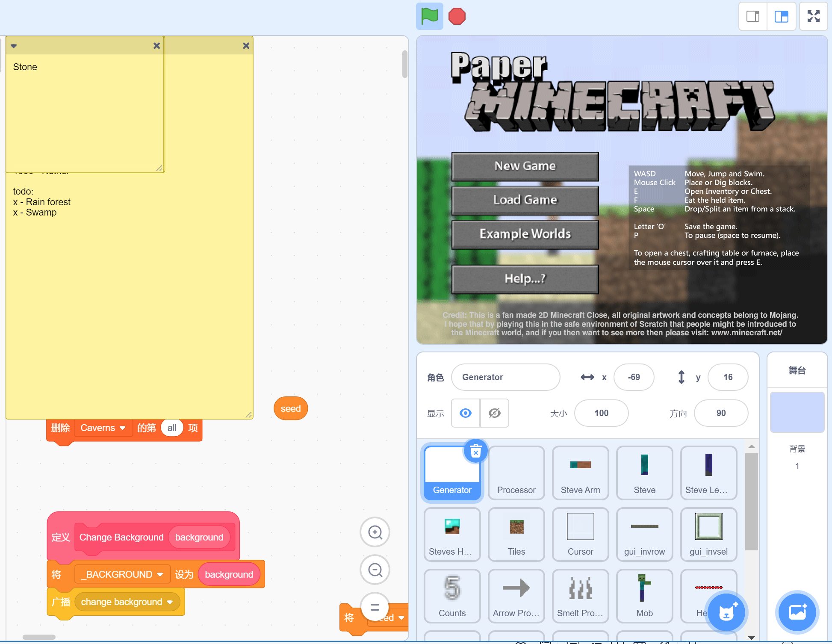
Task: Click the workspace horizontal scrollbar
Action: pos(39,637)
